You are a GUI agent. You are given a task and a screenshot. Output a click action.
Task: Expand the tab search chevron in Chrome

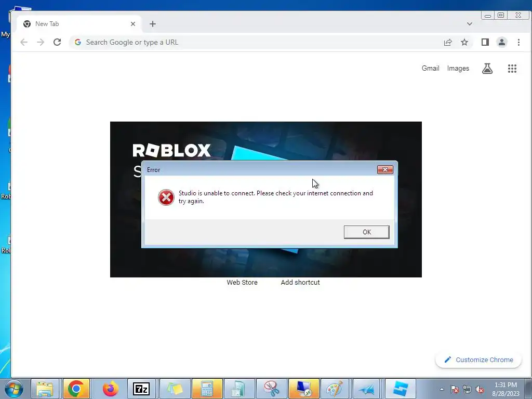(470, 24)
